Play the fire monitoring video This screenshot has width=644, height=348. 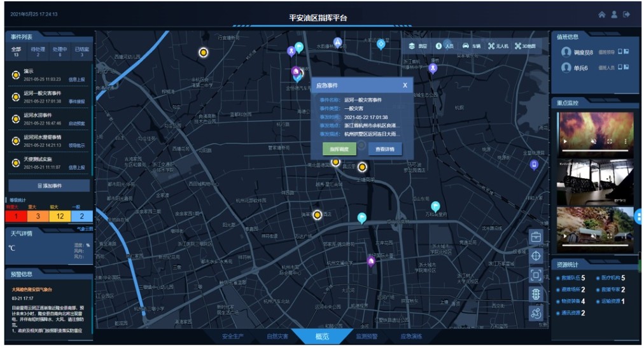click(x=565, y=141)
